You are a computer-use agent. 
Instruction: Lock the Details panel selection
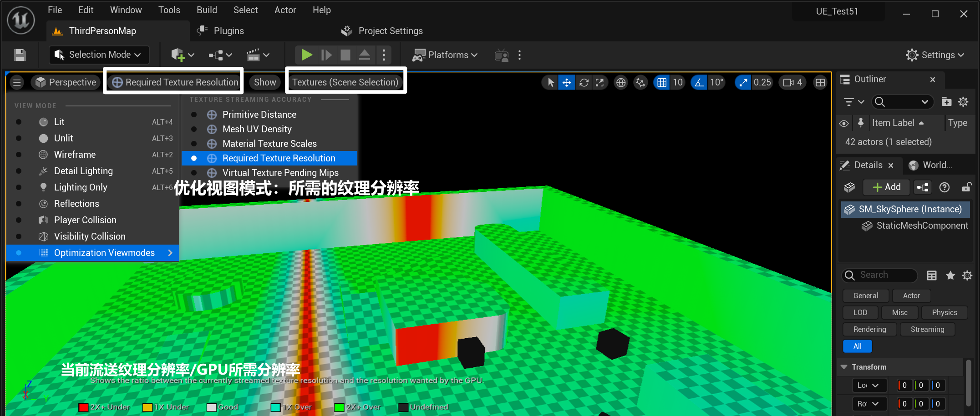(x=966, y=187)
